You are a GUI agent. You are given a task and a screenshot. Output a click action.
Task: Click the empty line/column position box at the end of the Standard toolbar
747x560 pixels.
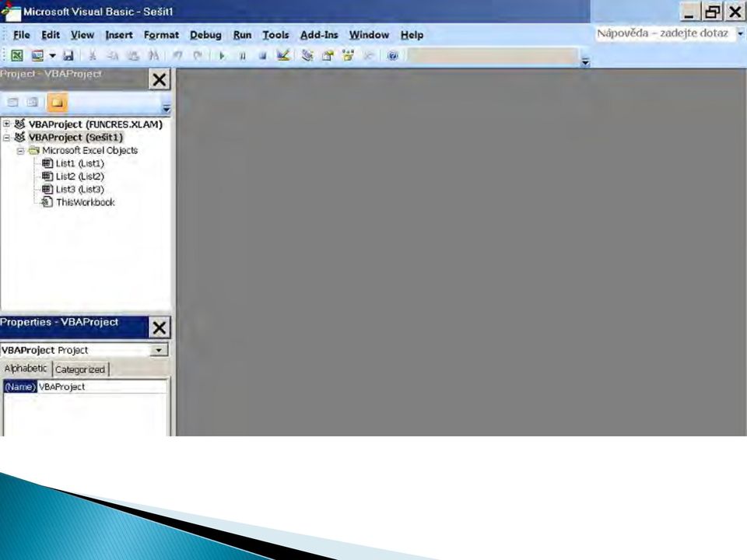pyautogui.click(x=492, y=56)
